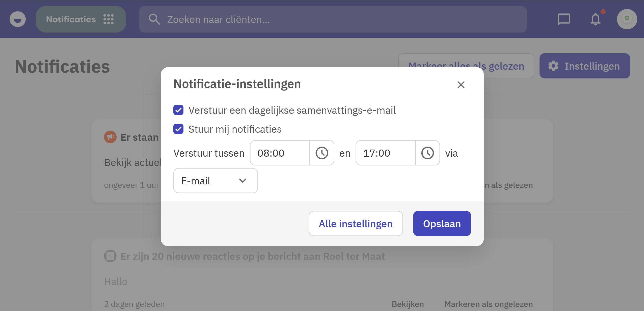Open Alle instellingen
Screen dimensions: 644x311
pos(356,223)
